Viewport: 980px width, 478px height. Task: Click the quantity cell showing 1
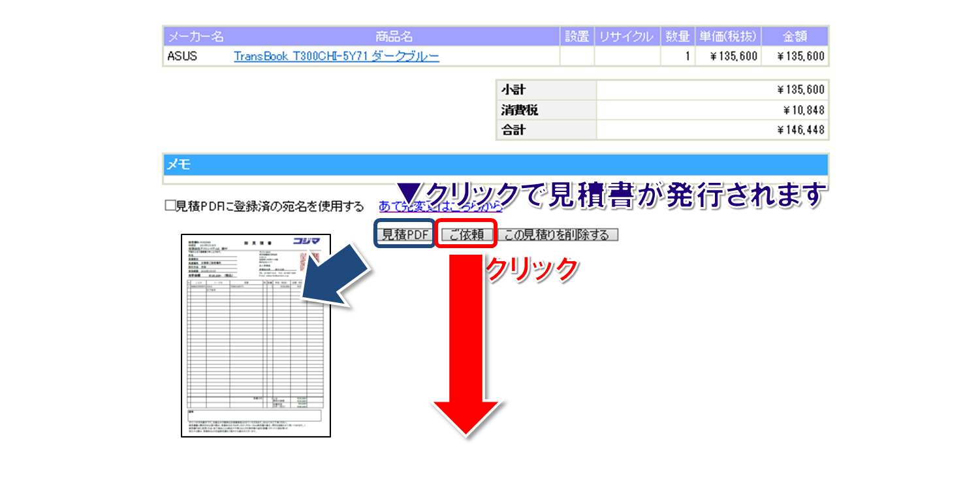point(677,56)
